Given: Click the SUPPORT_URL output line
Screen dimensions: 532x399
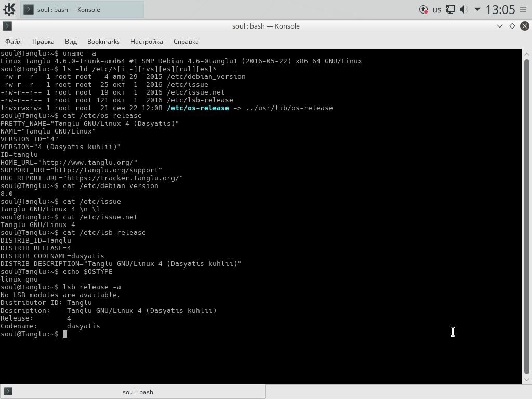Looking at the screenshot, I should (x=82, y=170).
